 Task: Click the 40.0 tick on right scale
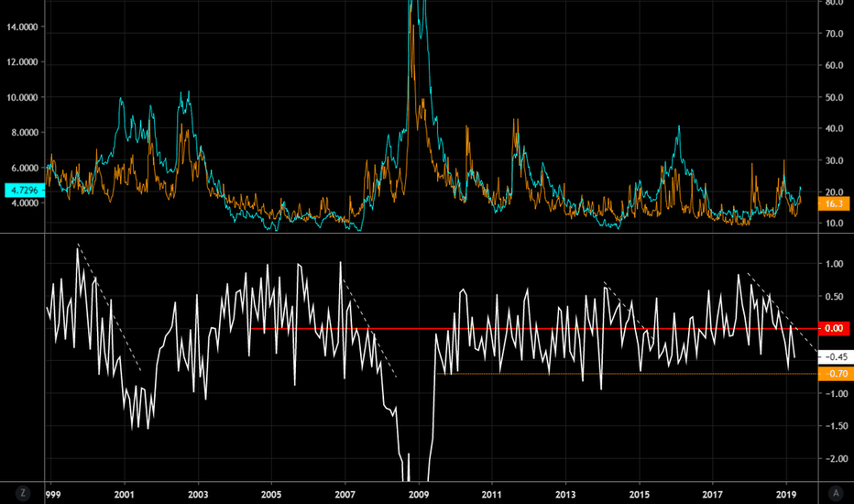click(x=834, y=128)
